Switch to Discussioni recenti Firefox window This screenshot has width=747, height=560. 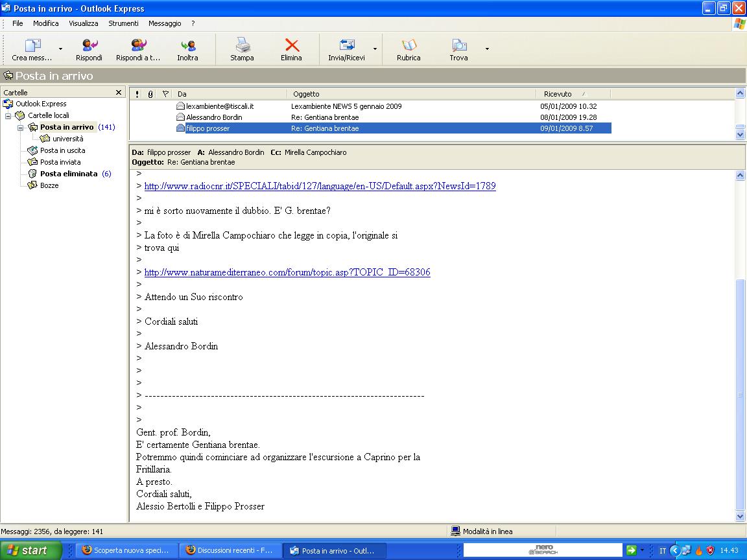pyautogui.click(x=230, y=550)
